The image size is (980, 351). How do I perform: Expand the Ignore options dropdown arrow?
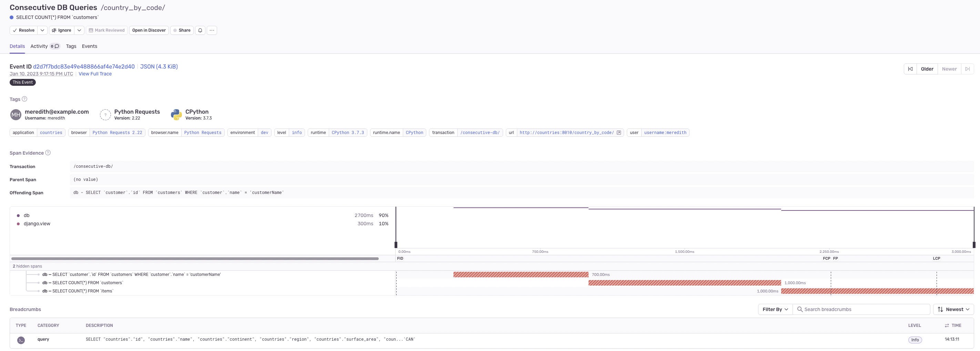pos(79,30)
